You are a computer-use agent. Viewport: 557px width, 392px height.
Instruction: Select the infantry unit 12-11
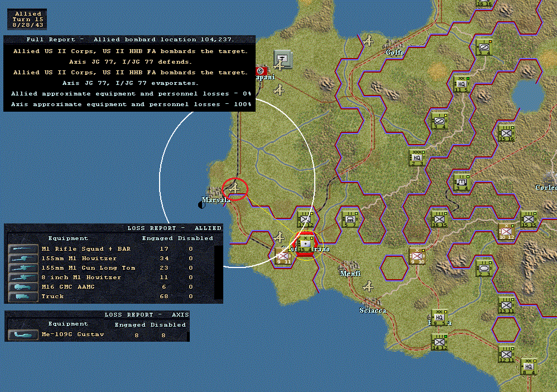click(507, 355)
